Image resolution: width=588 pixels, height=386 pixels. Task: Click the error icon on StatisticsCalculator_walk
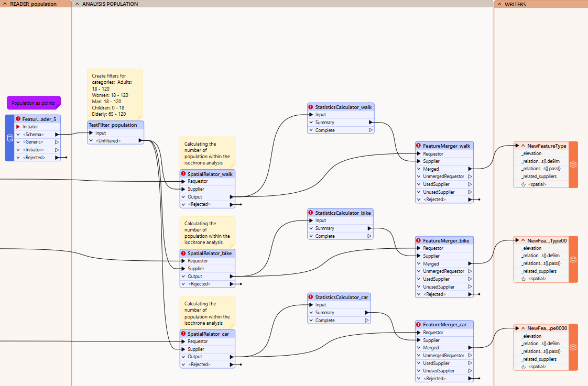(x=310, y=107)
